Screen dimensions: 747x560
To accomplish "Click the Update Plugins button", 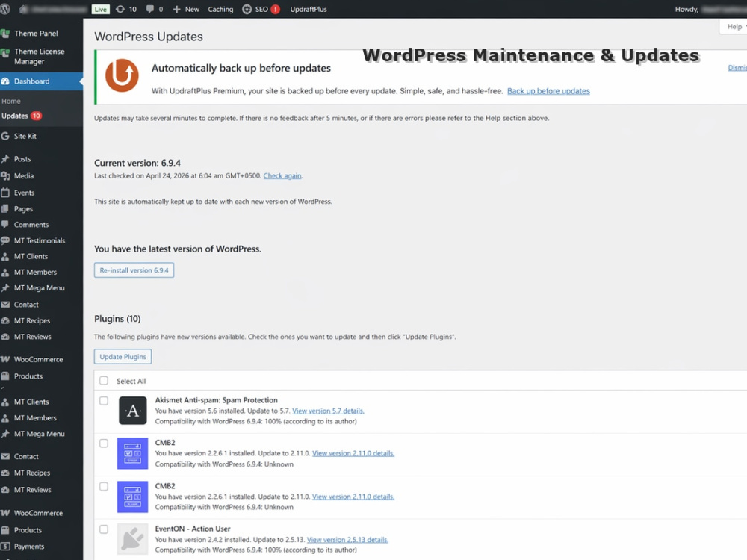I will point(123,357).
